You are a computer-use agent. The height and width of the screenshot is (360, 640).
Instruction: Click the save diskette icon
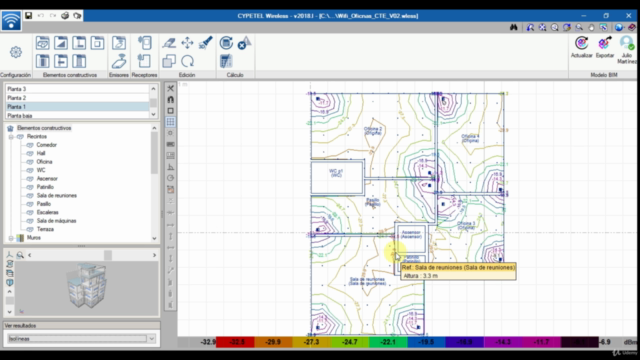29,16
